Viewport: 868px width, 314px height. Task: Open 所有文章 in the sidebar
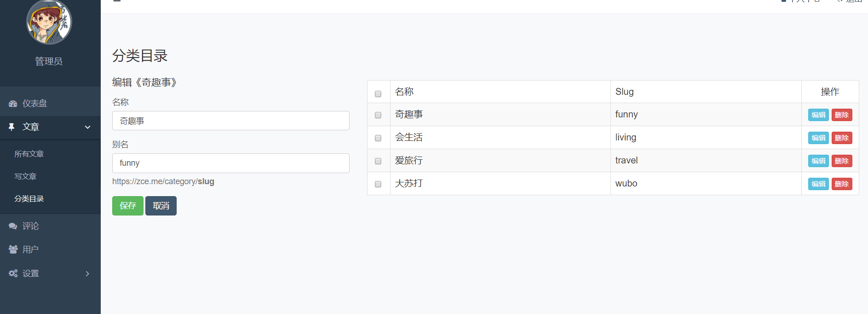[29, 154]
